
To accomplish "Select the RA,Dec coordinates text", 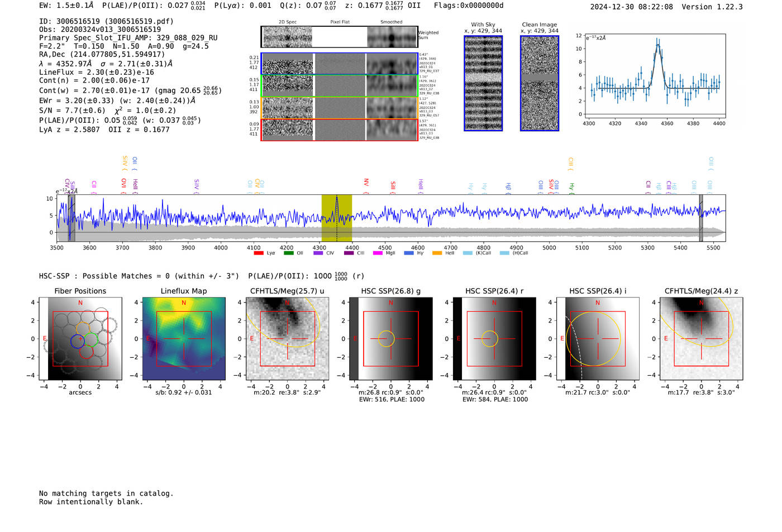I will pos(102,54).
